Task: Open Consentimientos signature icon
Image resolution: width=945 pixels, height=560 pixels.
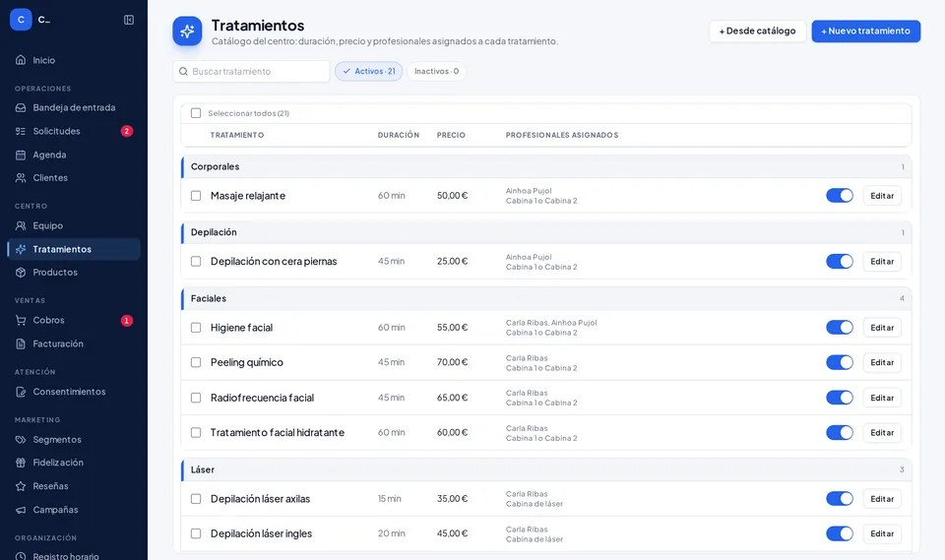Action: 21,392
